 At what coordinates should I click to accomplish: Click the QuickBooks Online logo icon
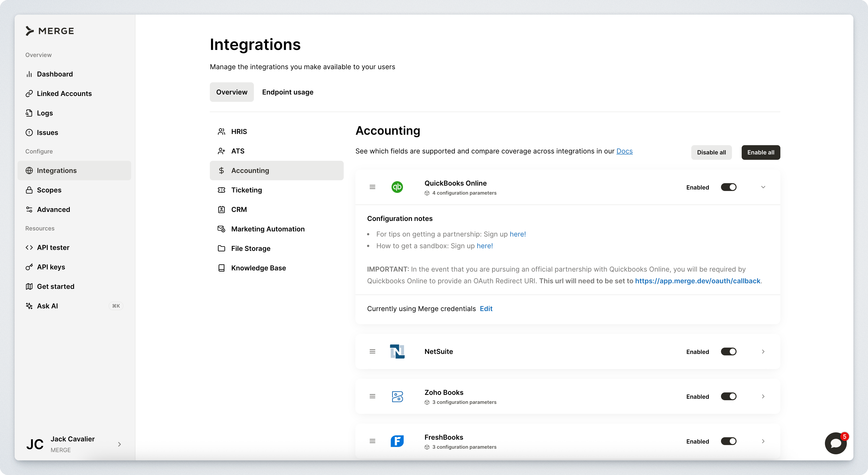[x=397, y=187]
